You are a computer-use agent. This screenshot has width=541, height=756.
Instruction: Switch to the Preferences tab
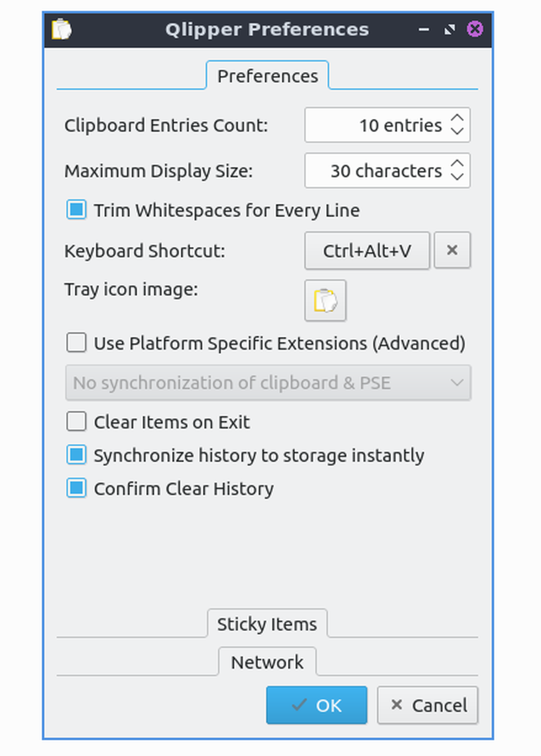267,76
